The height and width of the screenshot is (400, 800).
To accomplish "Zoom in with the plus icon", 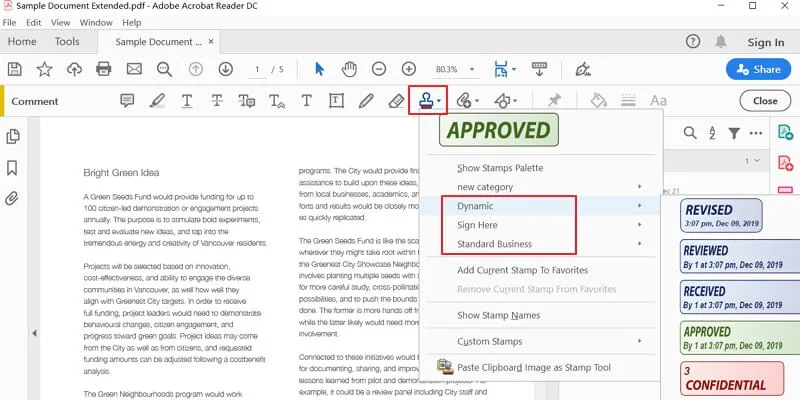I will pos(409,69).
